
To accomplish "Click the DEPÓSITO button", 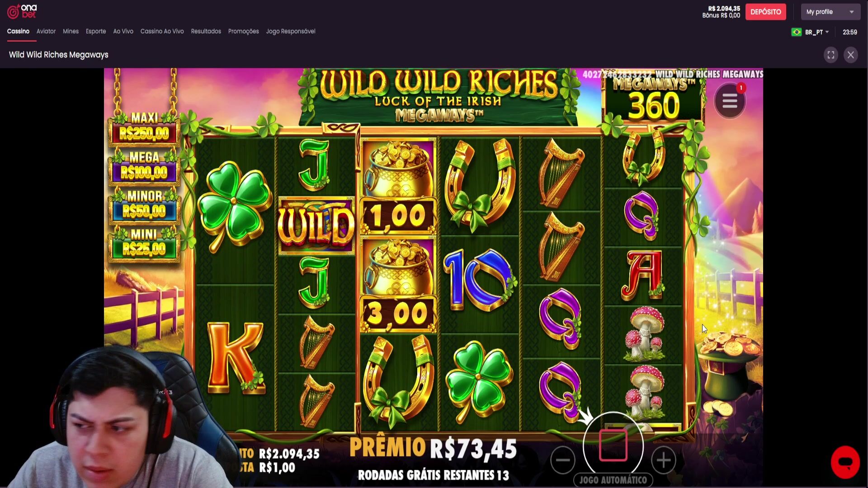I will [x=765, y=12].
